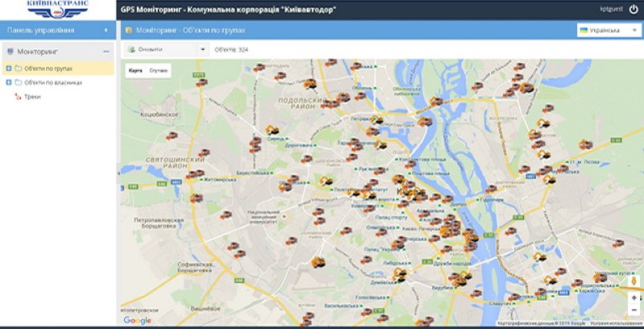Screen dimensions: 644x329
Task: Click the Либідська station label
Action: 395,263
